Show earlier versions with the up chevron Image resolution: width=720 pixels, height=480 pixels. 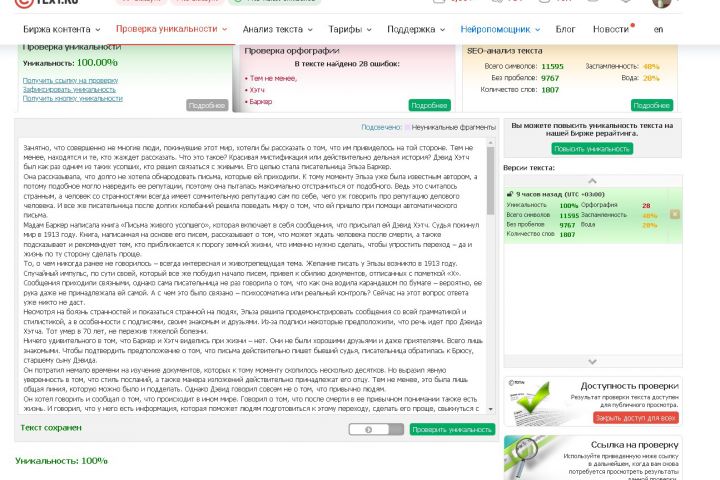pyautogui.click(x=592, y=181)
